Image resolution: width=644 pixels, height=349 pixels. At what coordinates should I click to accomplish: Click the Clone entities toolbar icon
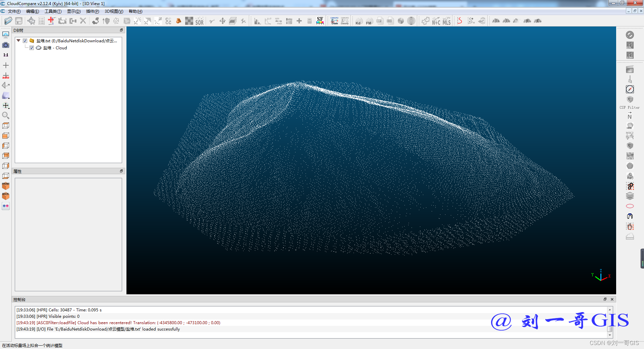tap(62, 21)
